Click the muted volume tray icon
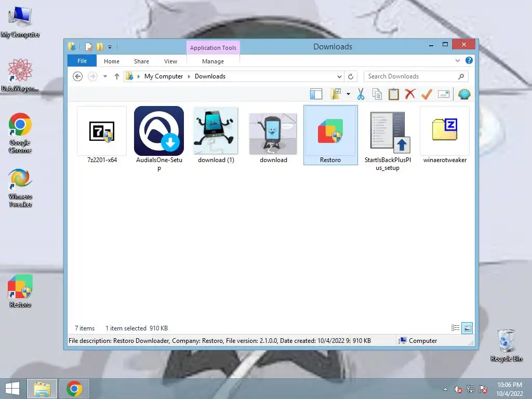Screen dimensions: 532x399 coord(458,389)
